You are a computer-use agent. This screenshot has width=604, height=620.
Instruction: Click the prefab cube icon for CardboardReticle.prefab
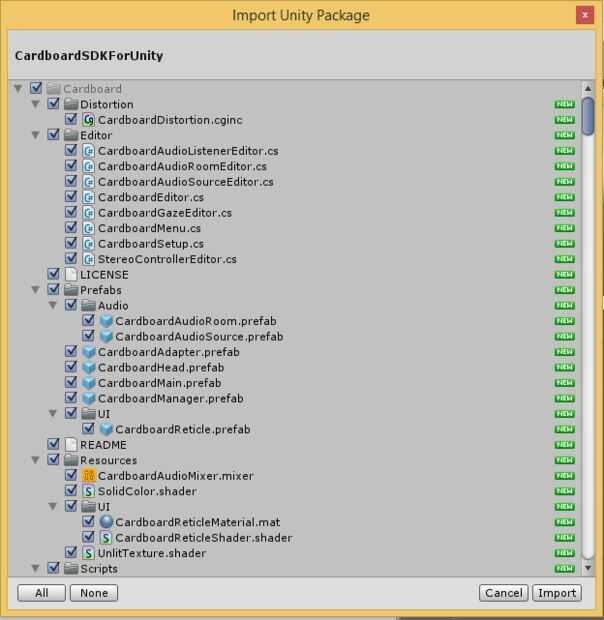coord(106,429)
